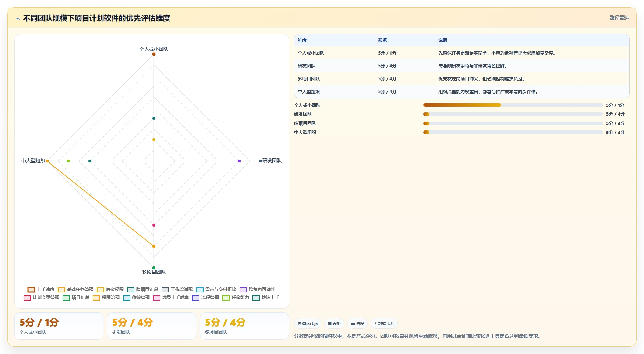The image size is (644, 354).
Task: Hide the 依赖管理 dataset in the legend
Action: click(x=136, y=298)
